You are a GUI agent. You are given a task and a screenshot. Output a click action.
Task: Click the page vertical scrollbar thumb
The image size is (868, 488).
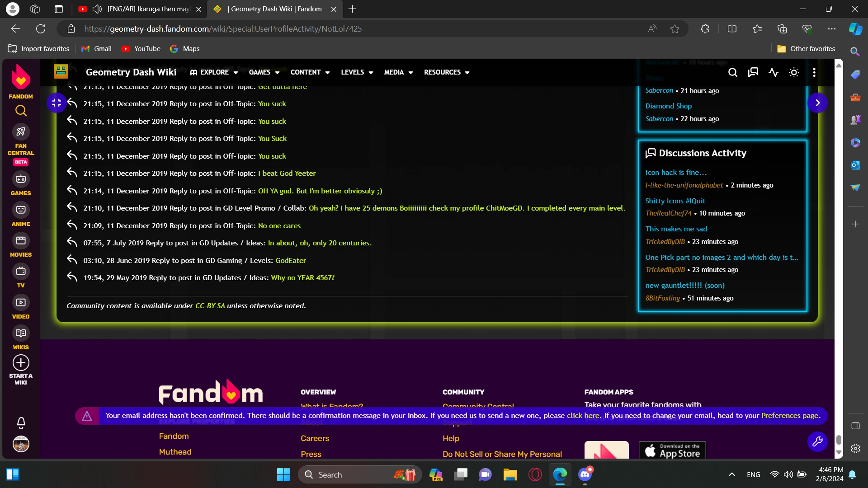[839, 440]
